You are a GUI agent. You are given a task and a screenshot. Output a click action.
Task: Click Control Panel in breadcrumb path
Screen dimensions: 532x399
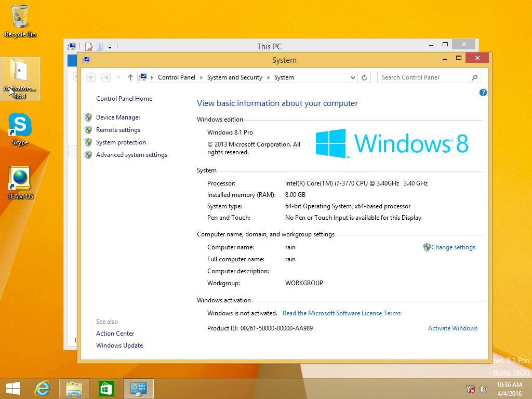pyautogui.click(x=177, y=77)
